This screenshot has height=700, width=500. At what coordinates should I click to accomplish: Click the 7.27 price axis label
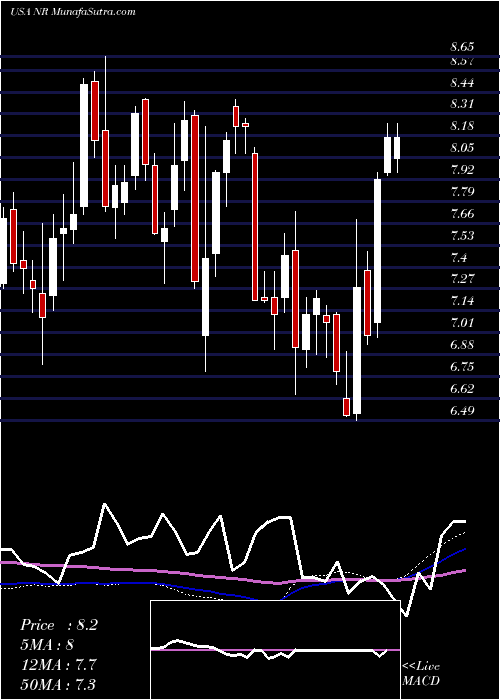coord(462,279)
